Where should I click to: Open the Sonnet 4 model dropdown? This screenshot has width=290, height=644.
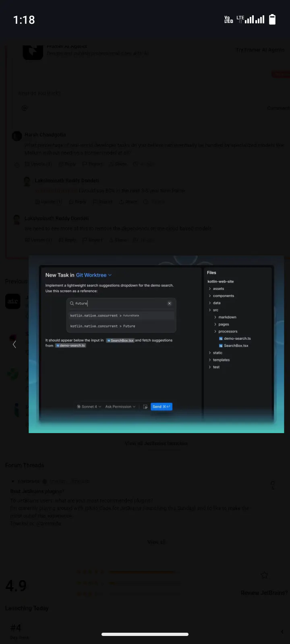coord(89,407)
